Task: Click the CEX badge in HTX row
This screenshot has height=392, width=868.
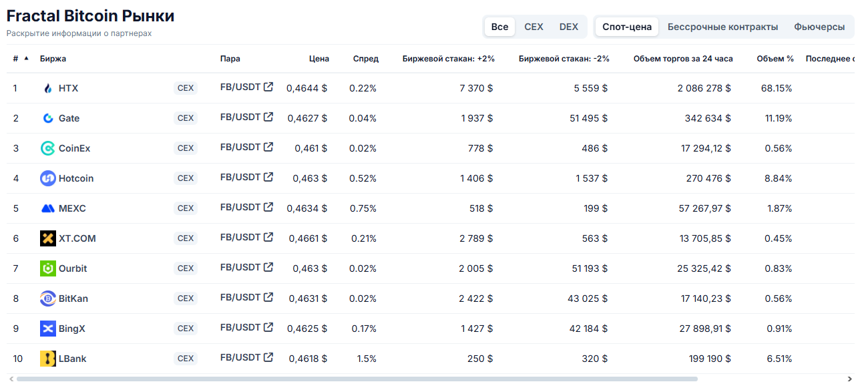Action: coord(186,88)
